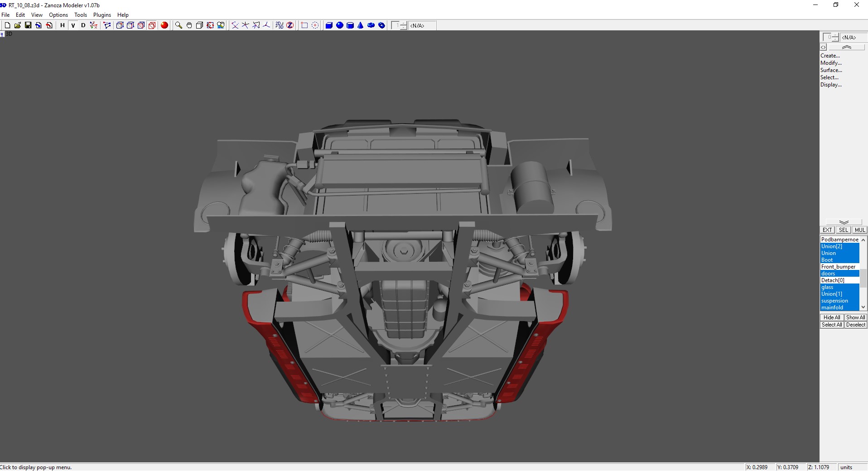
Task: Click the red material sphere icon
Action: pos(164,25)
